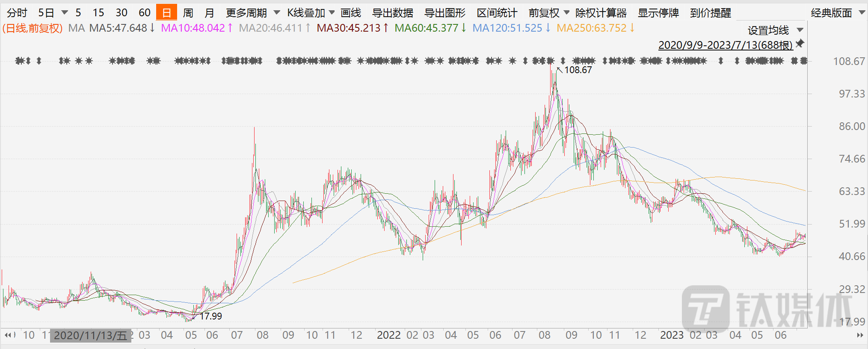This screenshot has width=868, height=349.
Task: Select the 日 daily period button
Action: click(x=166, y=13)
